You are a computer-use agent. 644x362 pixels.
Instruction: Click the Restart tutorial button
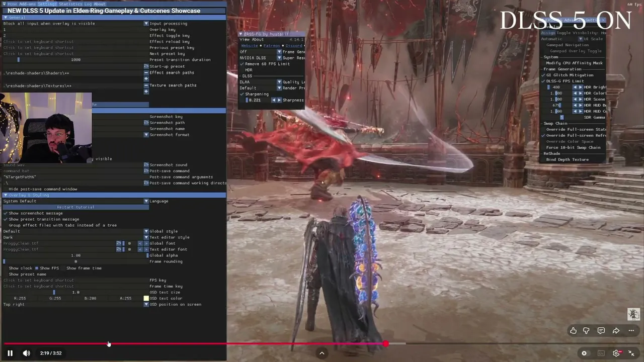pyautogui.click(x=75, y=207)
